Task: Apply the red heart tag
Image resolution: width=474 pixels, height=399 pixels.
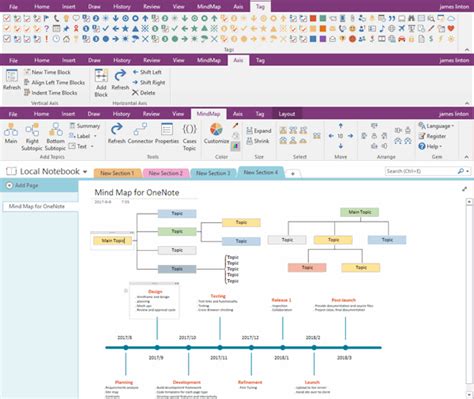Action: [451, 29]
